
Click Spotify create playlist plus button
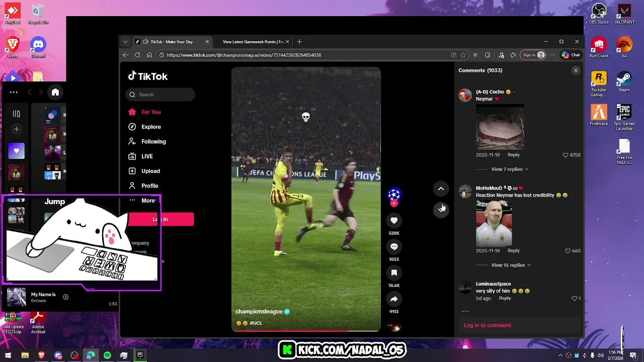click(16, 129)
